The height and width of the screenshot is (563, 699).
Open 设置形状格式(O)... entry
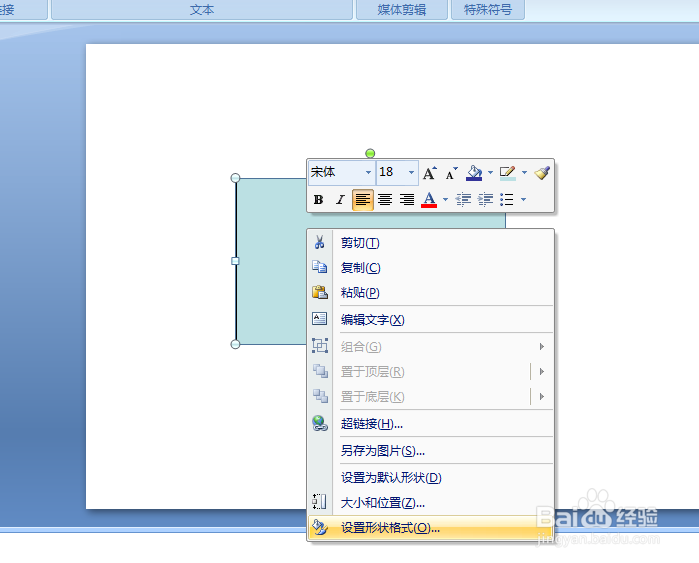coord(430,528)
